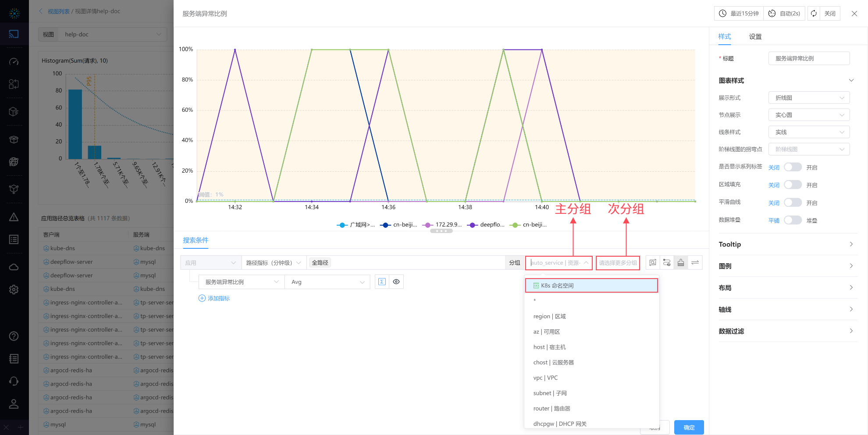This screenshot has width=868, height=435.
Task: Open the settings gear in left sidebar
Action: (x=14, y=290)
